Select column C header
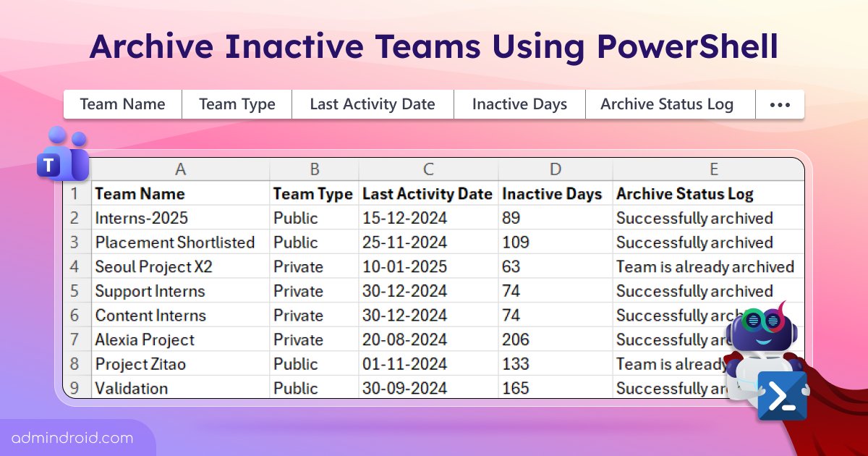Screen dimensions: 868x456 (x=428, y=169)
